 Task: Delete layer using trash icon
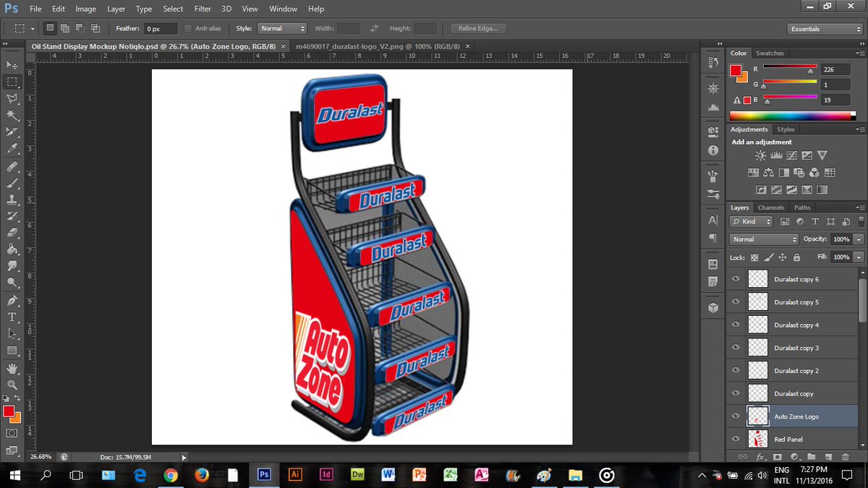[845, 457]
